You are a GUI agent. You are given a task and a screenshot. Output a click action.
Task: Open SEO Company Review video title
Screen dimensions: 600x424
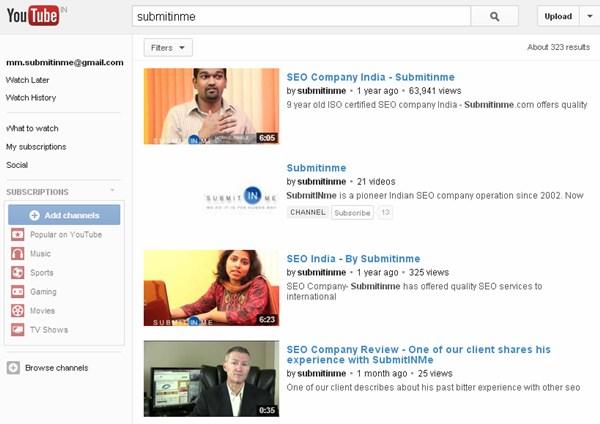click(419, 354)
